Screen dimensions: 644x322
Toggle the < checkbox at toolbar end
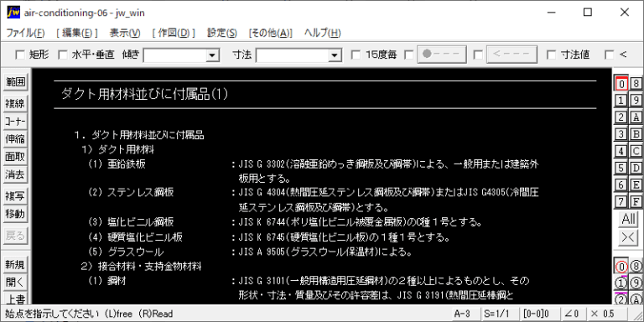[610, 55]
